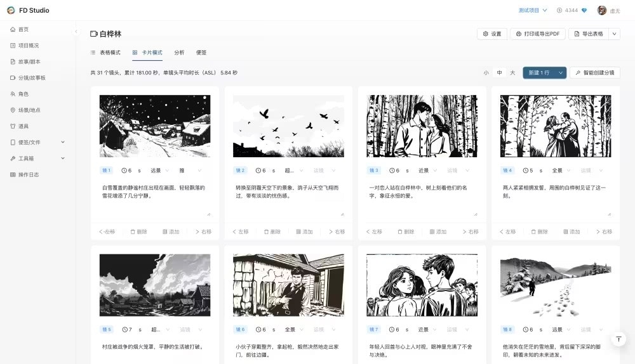This screenshot has height=364, width=635.
Task: Open the 远景 shot size dropdown on 镜 1
Action: (x=159, y=171)
